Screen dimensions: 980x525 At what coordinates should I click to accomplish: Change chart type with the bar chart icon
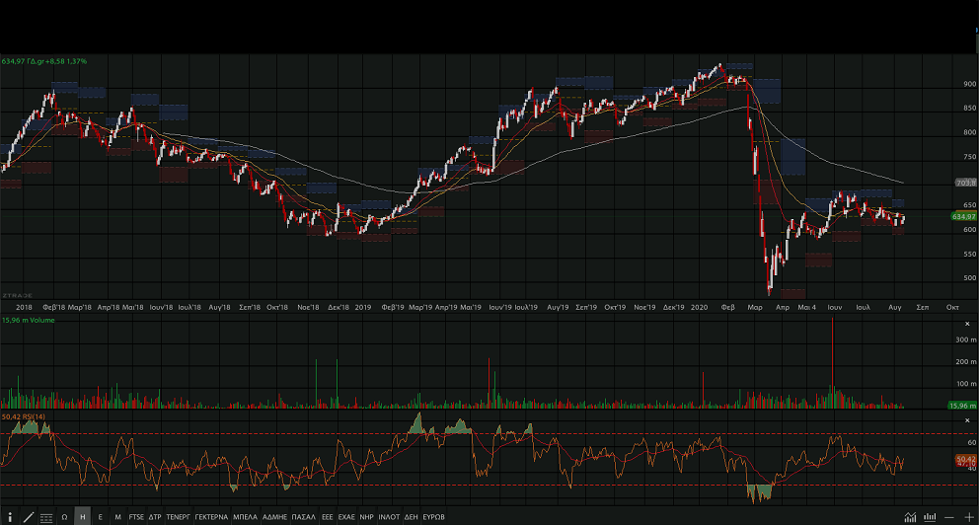(929, 517)
